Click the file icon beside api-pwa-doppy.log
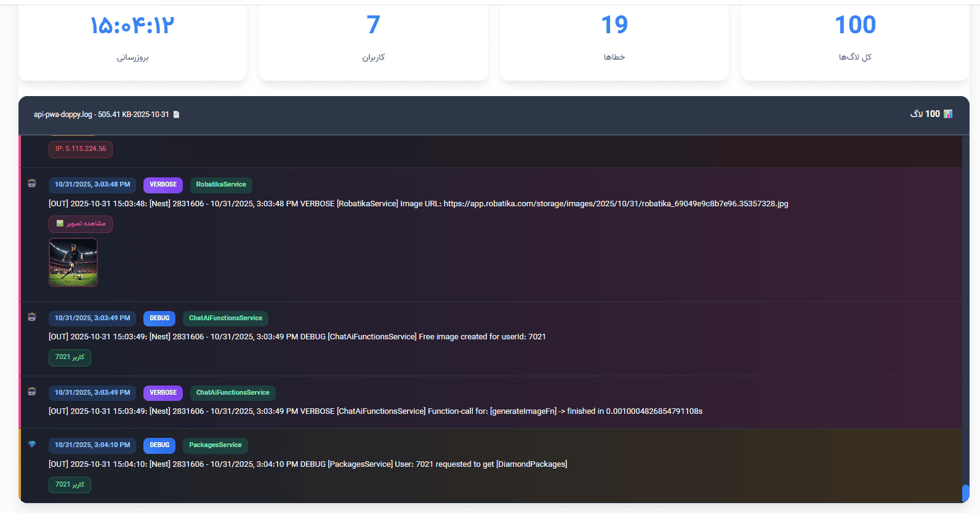The height and width of the screenshot is (513, 980). (176, 115)
